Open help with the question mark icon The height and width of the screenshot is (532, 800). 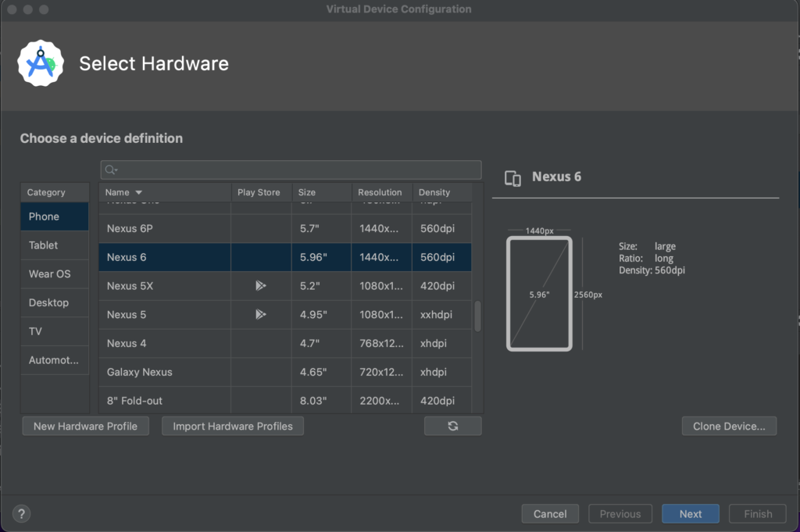click(21, 513)
